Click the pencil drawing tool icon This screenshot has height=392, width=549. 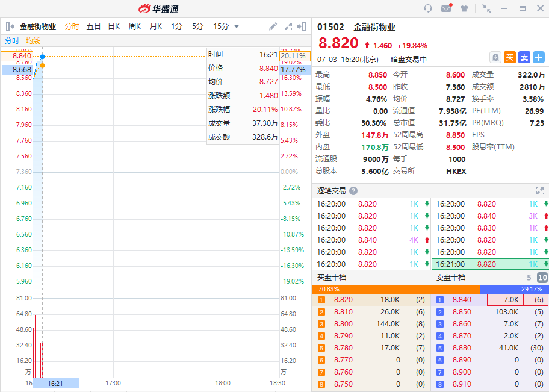pyautogui.click(x=273, y=26)
